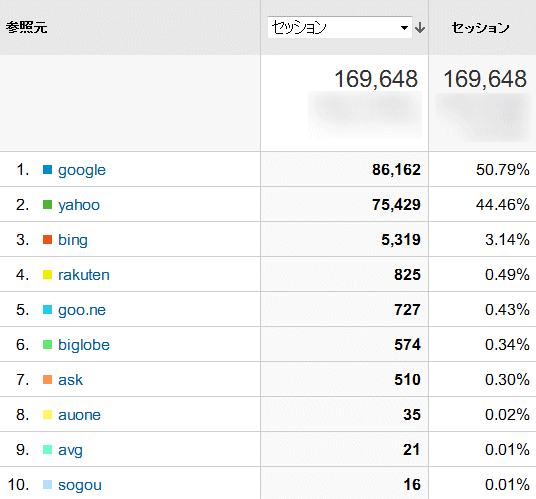Click the yellow swatch beside rakuten
This screenshot has height=499, width=536.
click(x=48, y=275)
